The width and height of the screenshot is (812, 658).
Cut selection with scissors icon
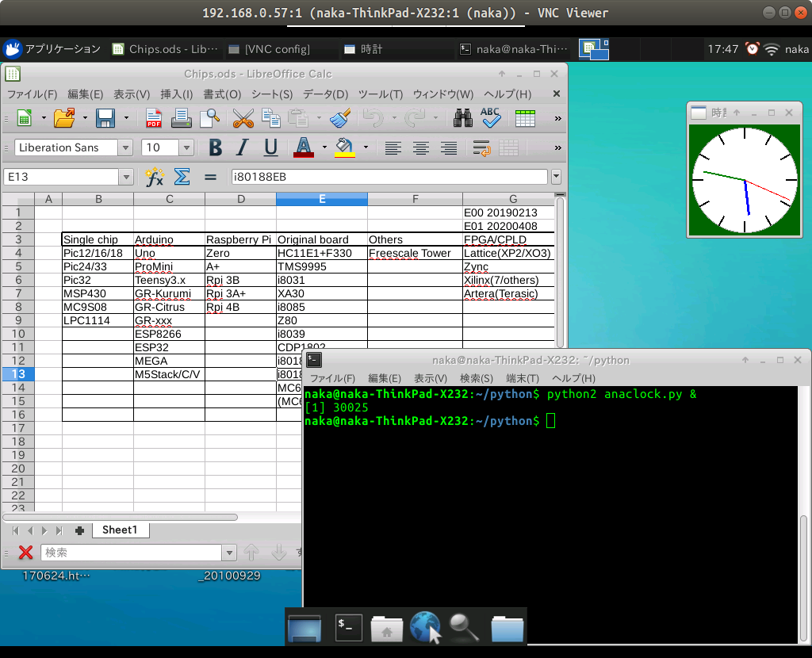point(243,118)
